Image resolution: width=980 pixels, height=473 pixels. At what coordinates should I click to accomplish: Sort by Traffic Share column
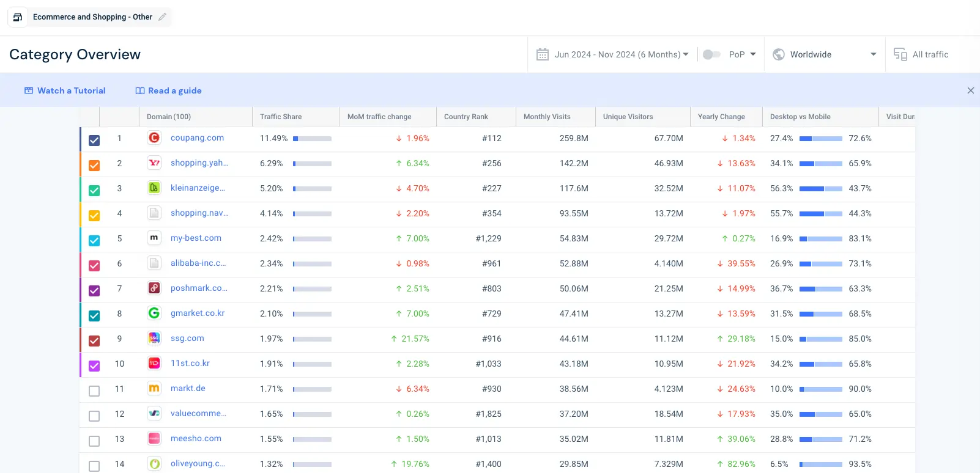click(x=281, y=117)
